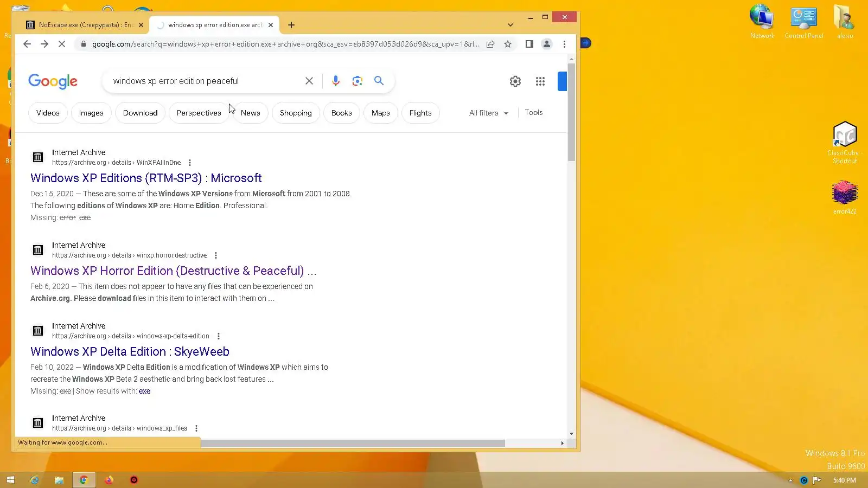Select the error422 desktop icon

pyautogui.click(x=845, y=198)
